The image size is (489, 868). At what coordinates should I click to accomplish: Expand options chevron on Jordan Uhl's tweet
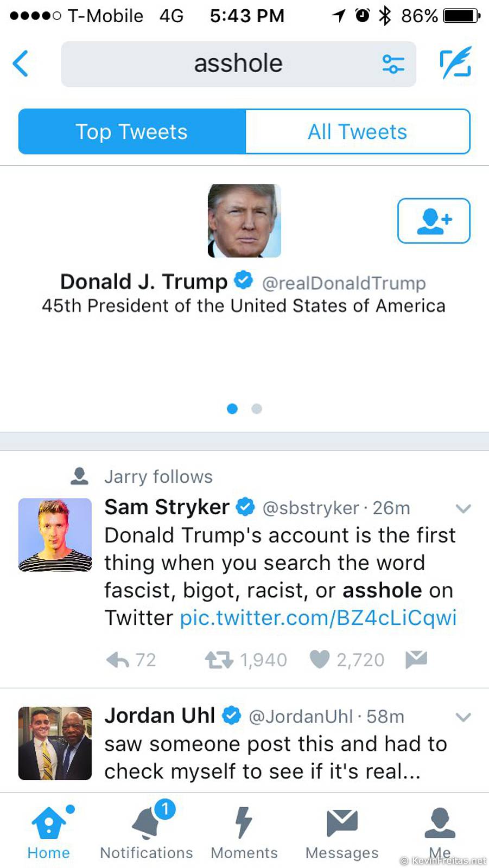[463, 717]
